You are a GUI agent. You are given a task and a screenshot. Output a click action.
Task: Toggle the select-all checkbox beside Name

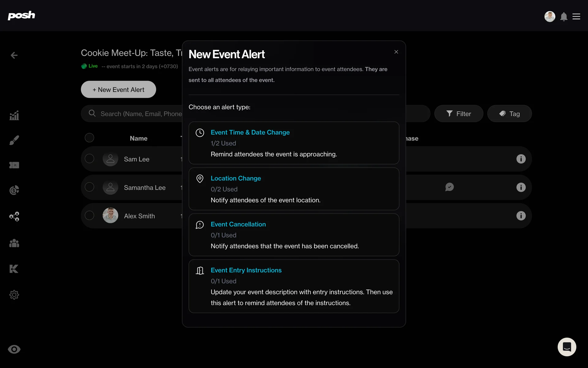pos(89,138)
